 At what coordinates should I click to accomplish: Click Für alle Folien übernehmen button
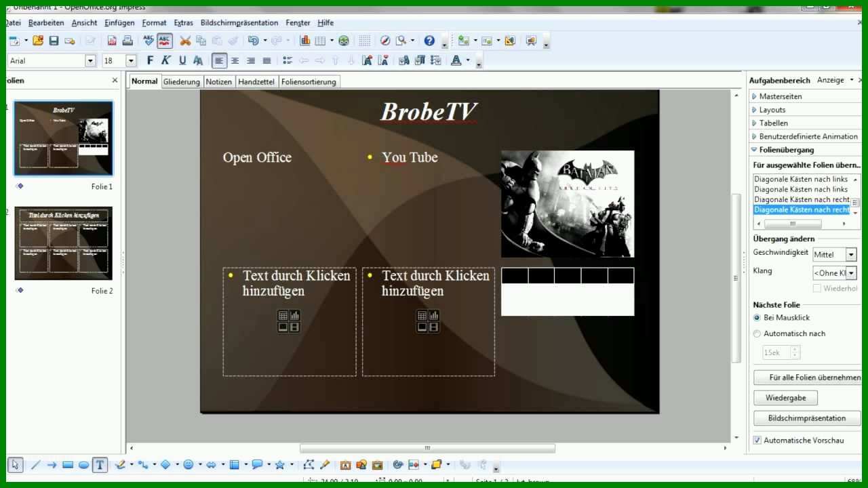(x=807, y=378)
